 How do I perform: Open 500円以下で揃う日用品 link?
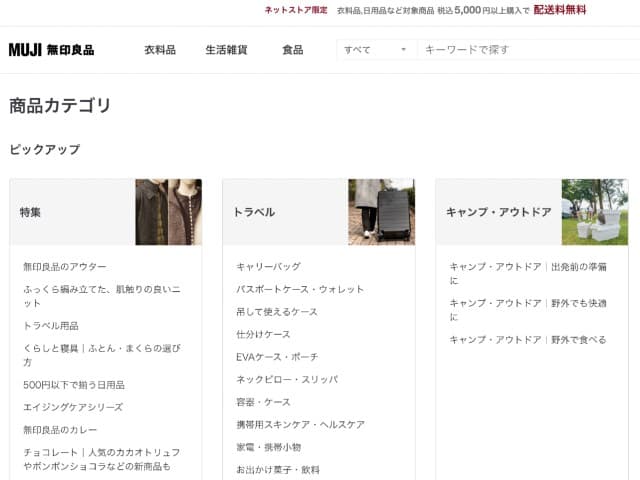point(74,385)
